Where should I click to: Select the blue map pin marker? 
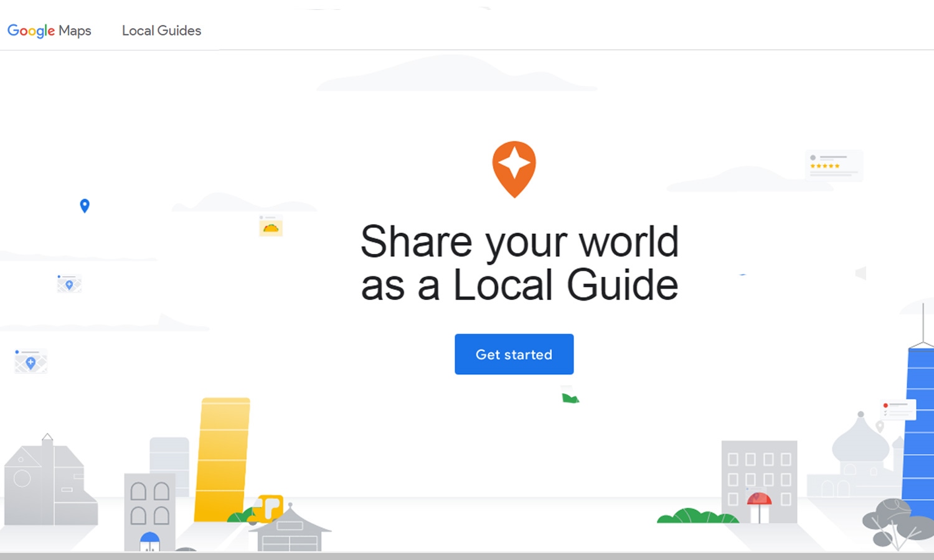pyautogui.click(x=85, y=205)
